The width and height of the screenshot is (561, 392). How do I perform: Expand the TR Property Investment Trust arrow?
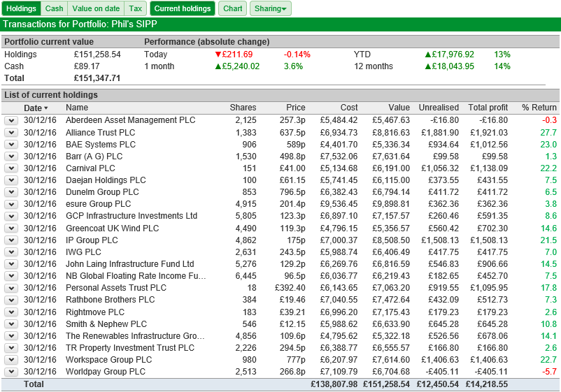(x=11, y=348)
